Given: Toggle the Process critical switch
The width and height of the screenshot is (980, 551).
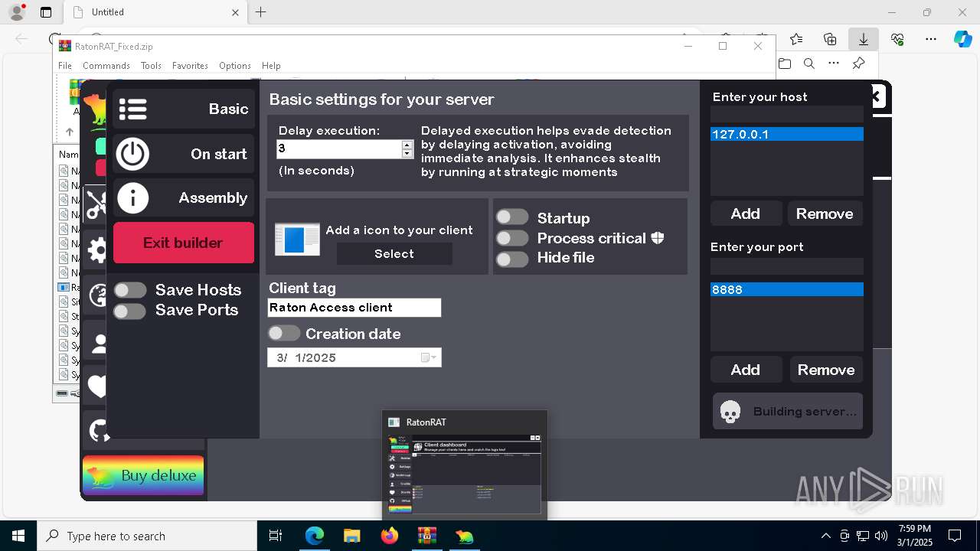Looking at the screenshot, I should pos(512,238).
